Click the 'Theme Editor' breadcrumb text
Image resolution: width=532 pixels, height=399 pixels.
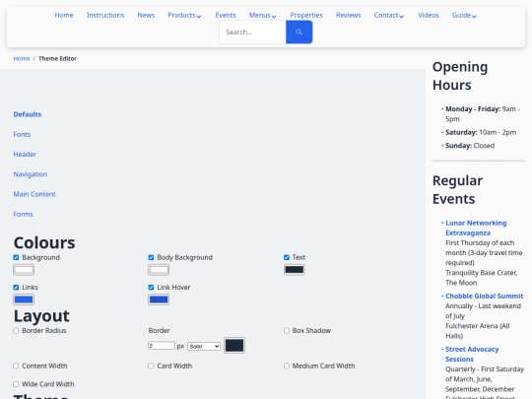point(58,59)
